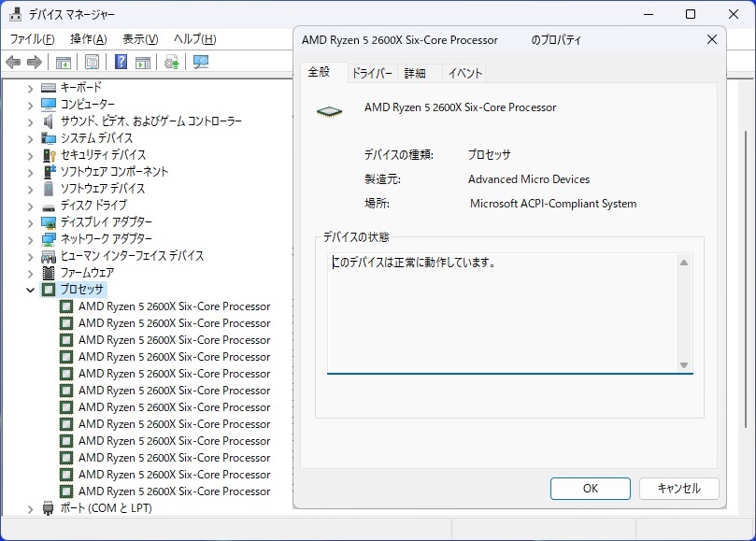Confirm the dialog with the OK button
Screen dimensions: 756x541
591,489
